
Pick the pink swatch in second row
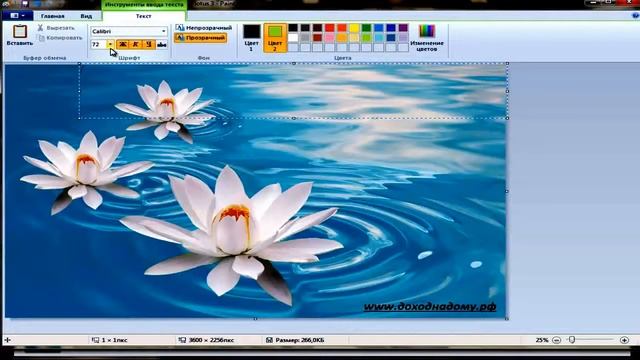[x=330, y=38]
